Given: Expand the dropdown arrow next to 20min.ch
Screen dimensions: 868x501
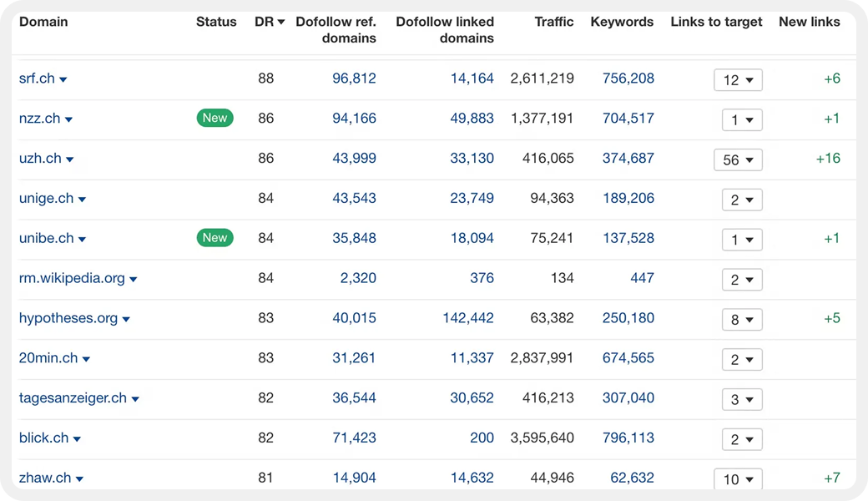Looking at the screenshot, I should (86, 359).
